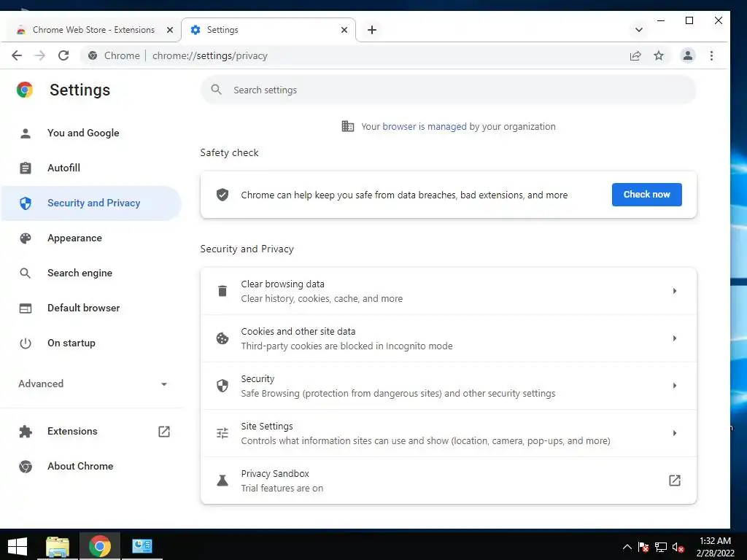Expand Cookies and other site data arrow

(x=674, y=338)
